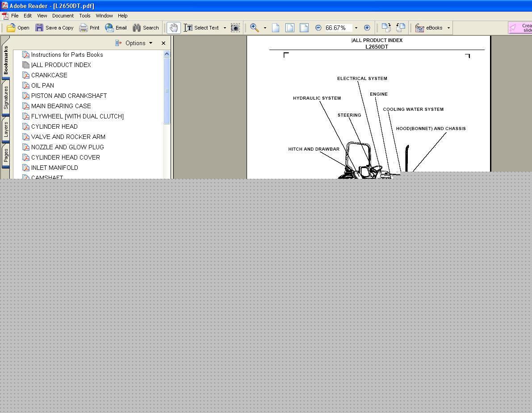Viewport: 532px width, 413px height.
Task: Set page view to Actual Size
Action: coord(276,28)
